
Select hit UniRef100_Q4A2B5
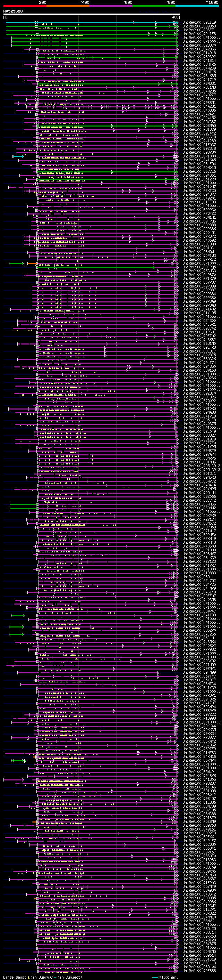click(199, 91)
